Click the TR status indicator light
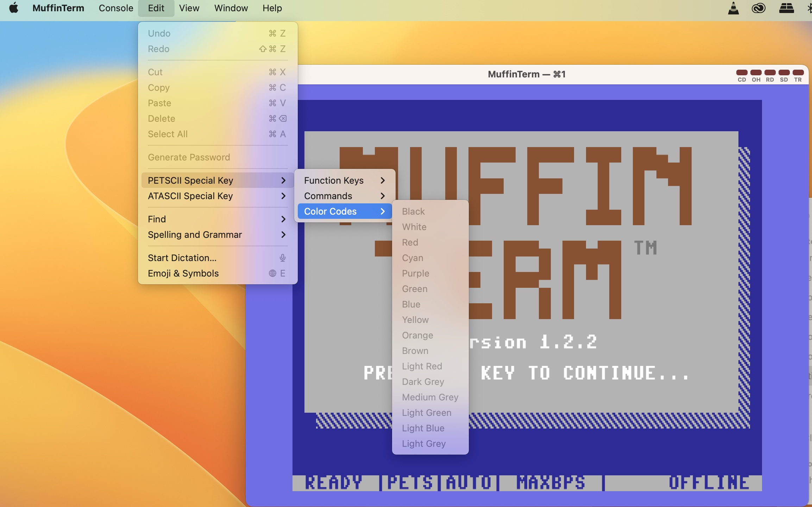The width and height of the screenshot is (812, 507). (x=798, y=72)
